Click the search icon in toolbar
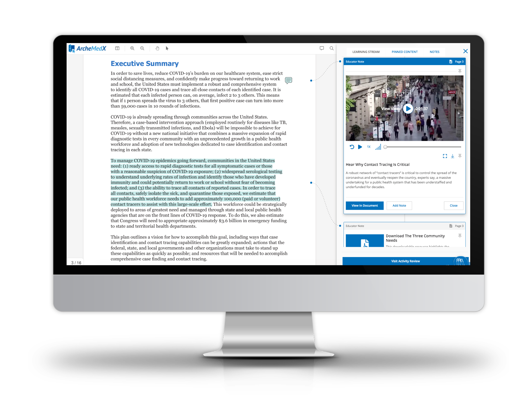 click(x=332, y=48)
